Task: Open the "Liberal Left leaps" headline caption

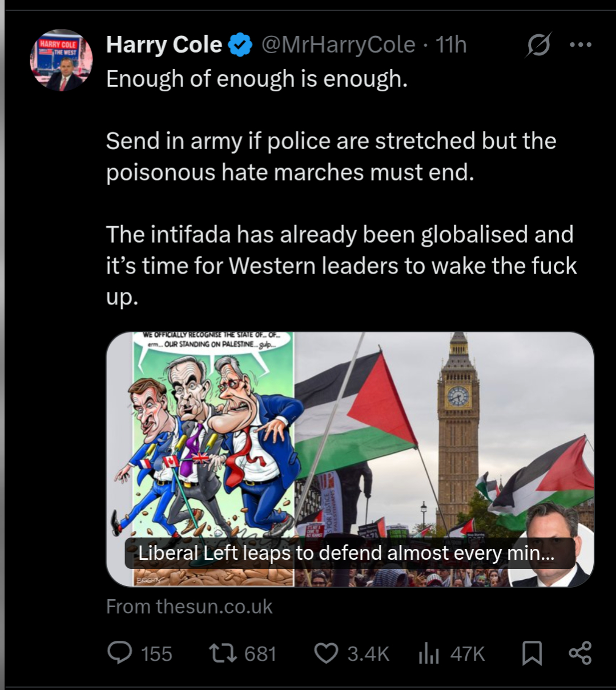Action: (x=347, y=553)
